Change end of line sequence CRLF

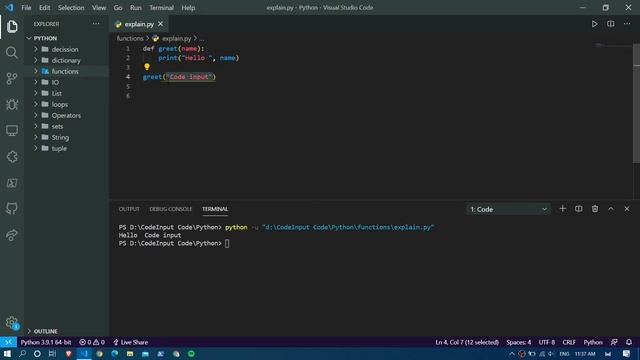point(569,342)
